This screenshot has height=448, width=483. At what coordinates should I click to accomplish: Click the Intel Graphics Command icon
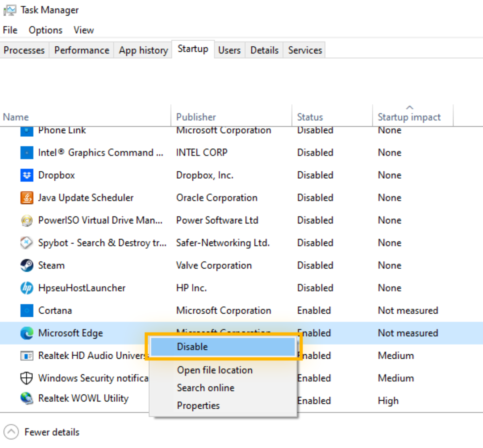tap(27, 153)
